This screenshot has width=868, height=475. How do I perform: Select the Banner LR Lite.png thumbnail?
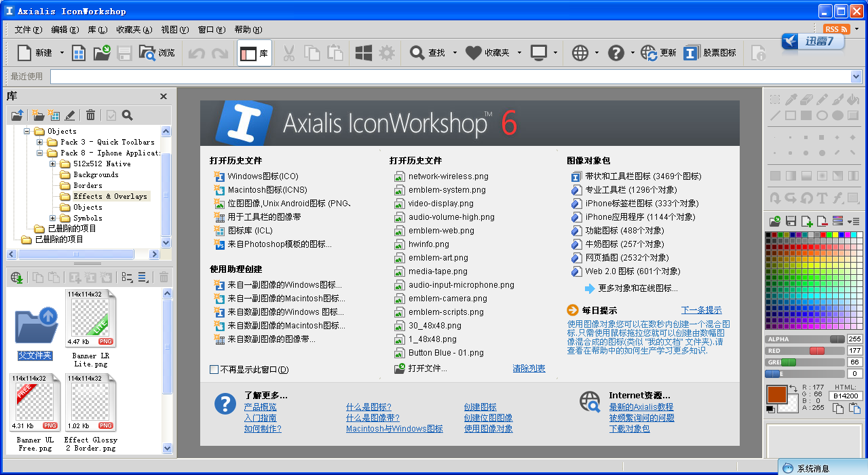(x=90, y=318)
